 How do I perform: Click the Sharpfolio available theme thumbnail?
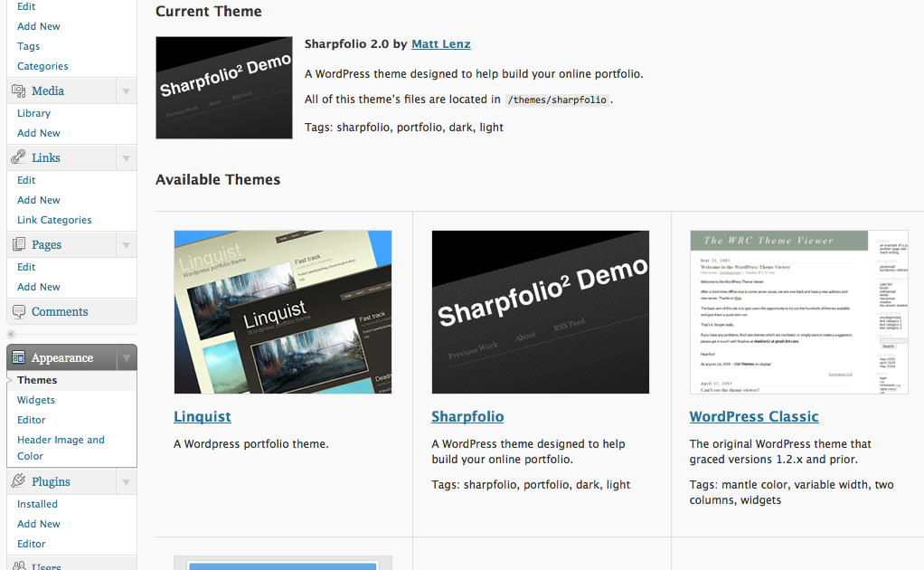point(541,312)
